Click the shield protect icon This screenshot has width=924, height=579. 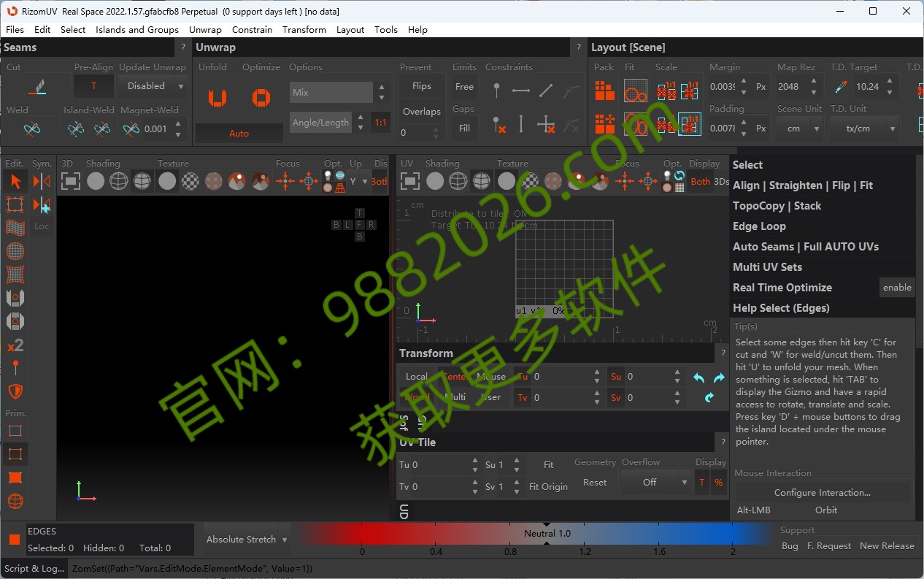[15, 391]
